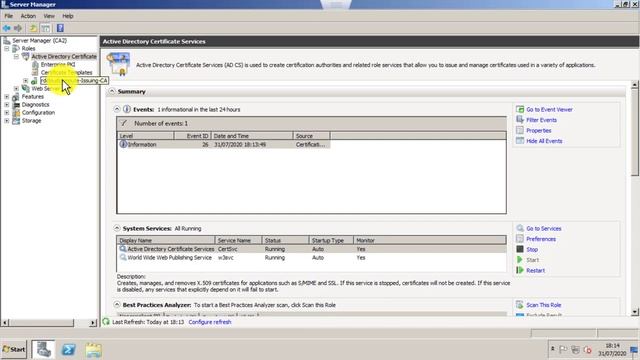Click the main pane scroll-down arrow
Image resolution: width=640 pixels, height=360 pixels.
coord(634,312)
